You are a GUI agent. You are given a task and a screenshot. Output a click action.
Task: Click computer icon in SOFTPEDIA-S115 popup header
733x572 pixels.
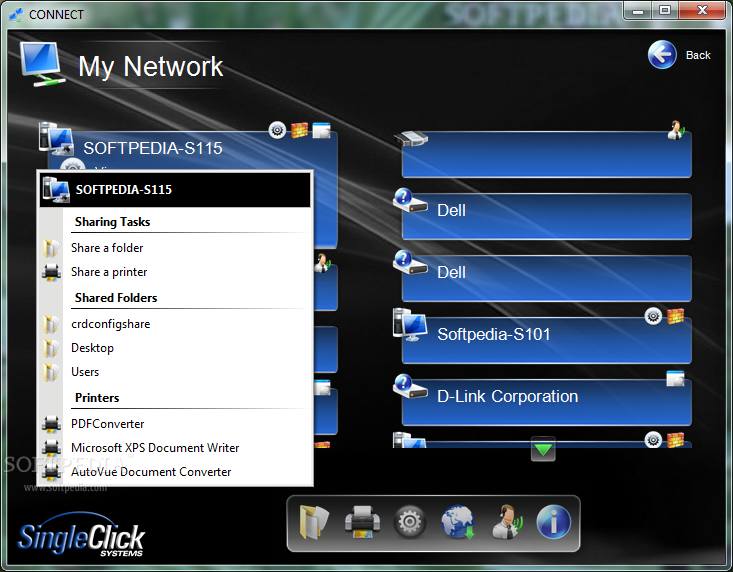[56, 189]
